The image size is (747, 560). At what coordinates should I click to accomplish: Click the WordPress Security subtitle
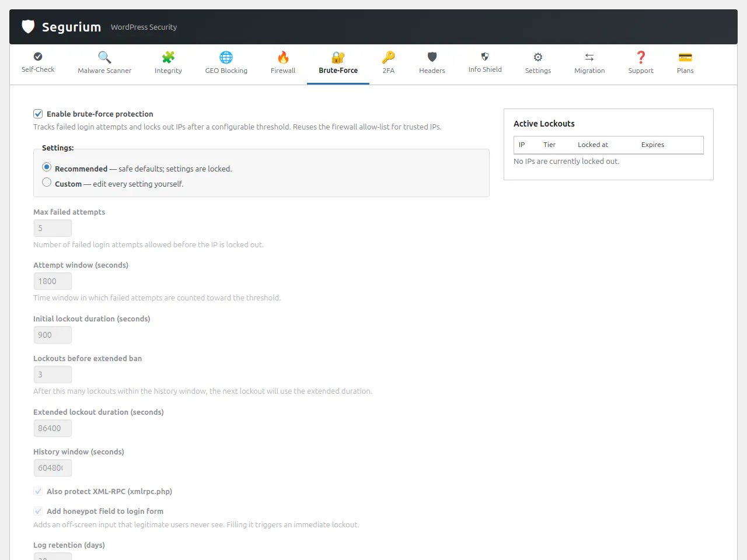click(x=144, y=27)
